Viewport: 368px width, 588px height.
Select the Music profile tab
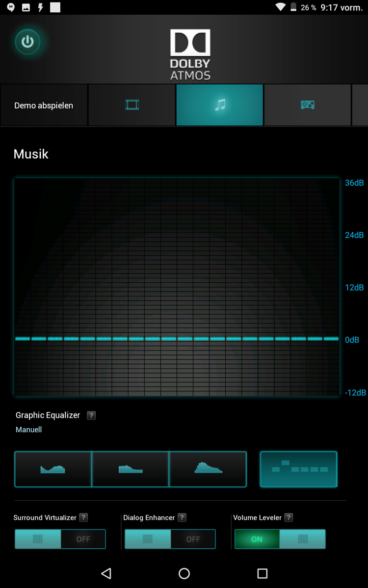(x=220, y=105)
